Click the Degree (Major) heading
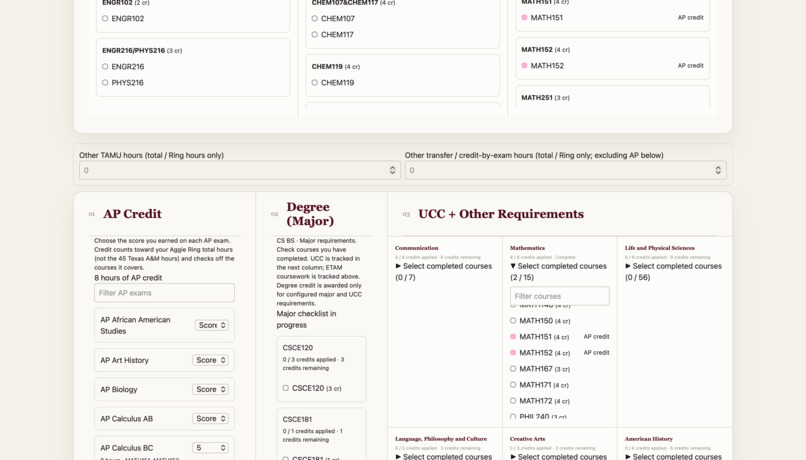This screenshot has width=806, height=460. [x=310, y=214]
